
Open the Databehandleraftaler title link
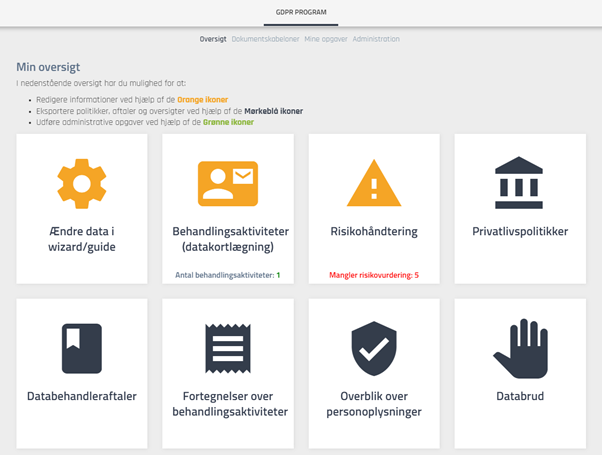coord(82,396)
